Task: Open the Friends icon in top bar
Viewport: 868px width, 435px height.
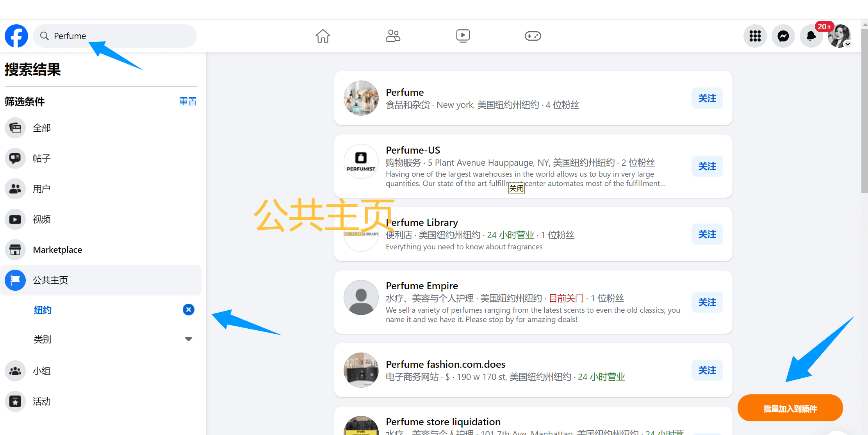Action: (x=393, y=36)
